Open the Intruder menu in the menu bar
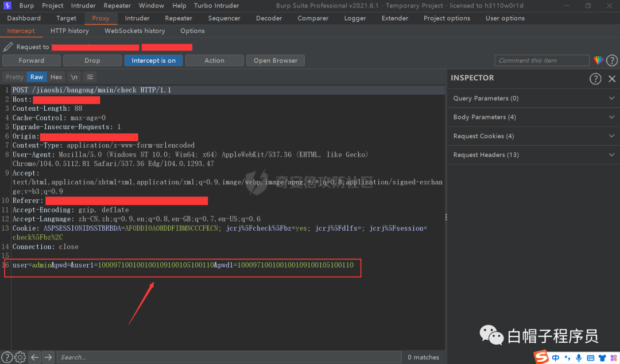The height and width of the screenshot is (364, 620). tap(83, 6)
